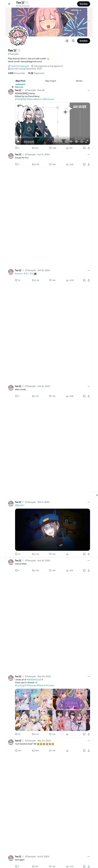Open the Grok icon beside profile search
This screenshot has height=868, width=98.
[67, 41]
